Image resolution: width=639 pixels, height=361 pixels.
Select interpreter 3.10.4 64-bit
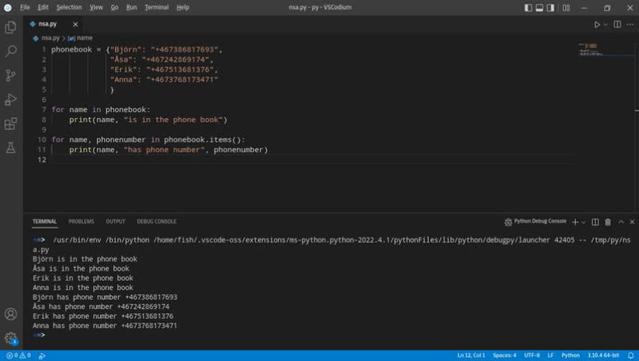[x=603, y=356]
